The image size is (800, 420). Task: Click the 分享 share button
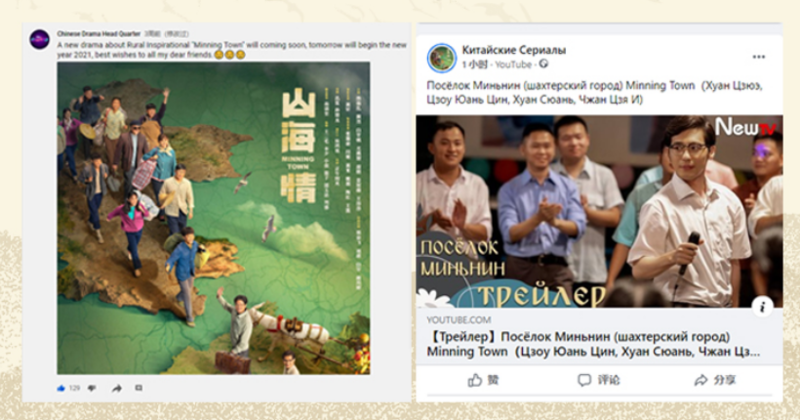[715, 380]
